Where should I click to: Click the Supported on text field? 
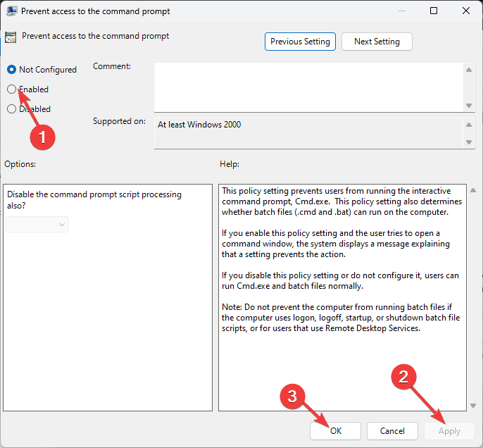coord(308,133)
